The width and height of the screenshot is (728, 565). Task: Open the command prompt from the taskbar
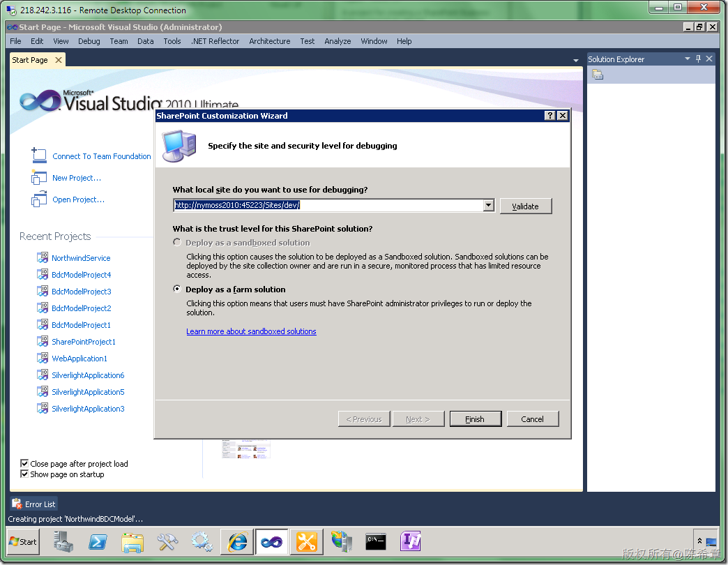click(x=376, y=541)
